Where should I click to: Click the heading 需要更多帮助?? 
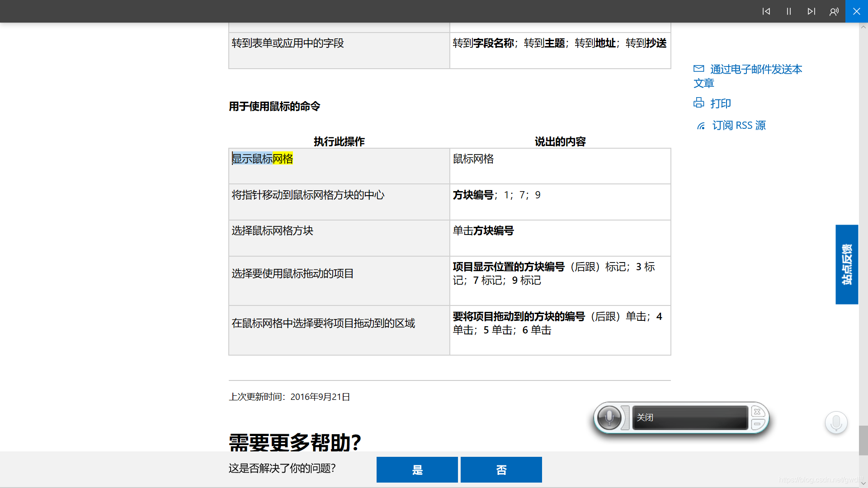point(295,442)
